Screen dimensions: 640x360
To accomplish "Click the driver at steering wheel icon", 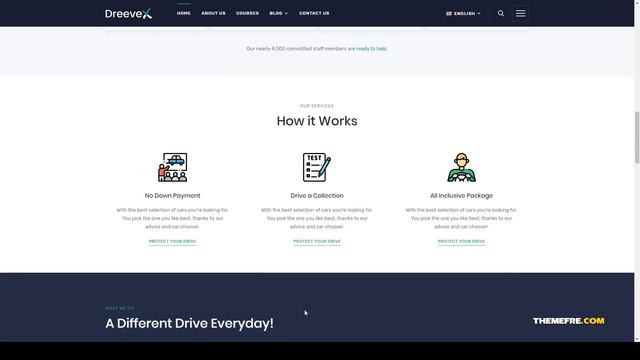I will tap(461, 167).
